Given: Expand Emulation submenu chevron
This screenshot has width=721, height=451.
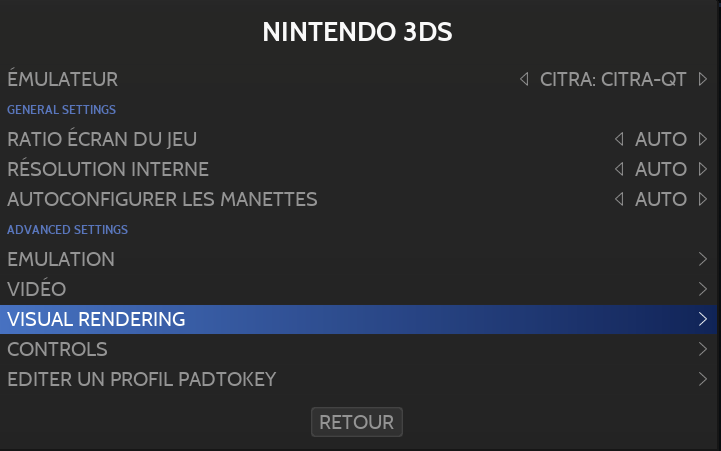Looking at the screenshot, I should [703, 260].
